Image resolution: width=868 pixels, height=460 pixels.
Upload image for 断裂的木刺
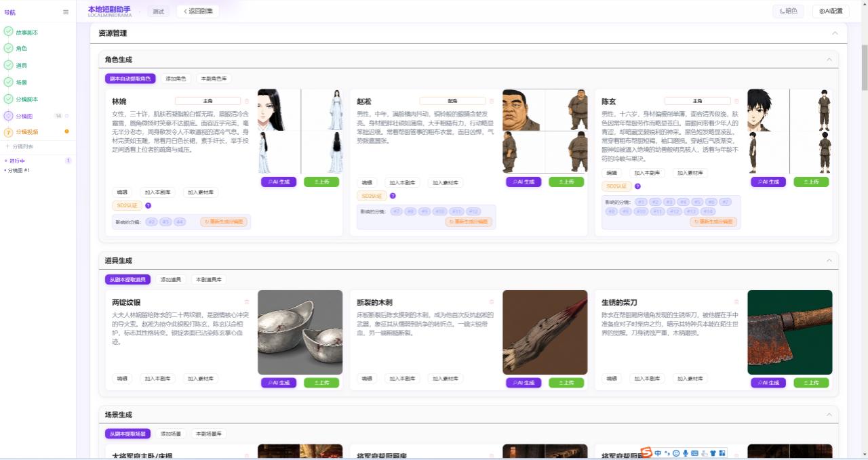[566, 383]
